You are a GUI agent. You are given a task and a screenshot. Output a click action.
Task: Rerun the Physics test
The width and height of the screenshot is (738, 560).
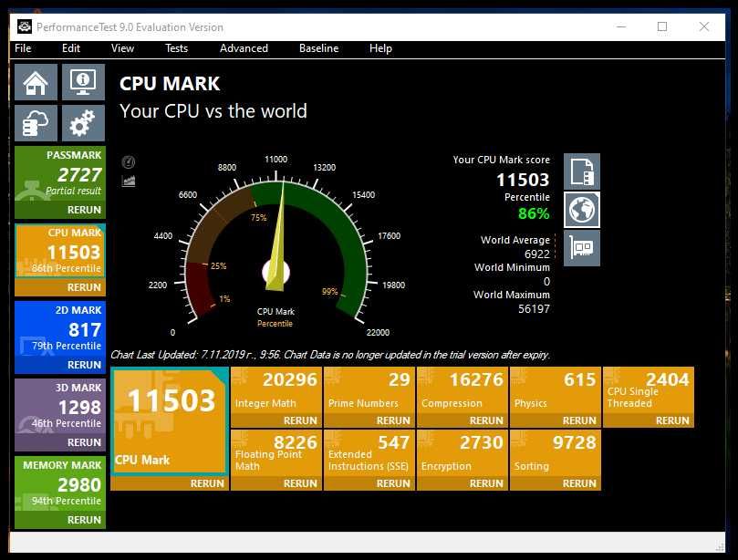coord(556,420)
